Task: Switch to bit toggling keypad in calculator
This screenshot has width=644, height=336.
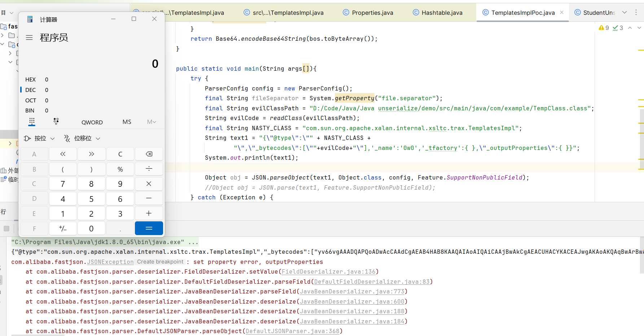Action: (56, 121)
